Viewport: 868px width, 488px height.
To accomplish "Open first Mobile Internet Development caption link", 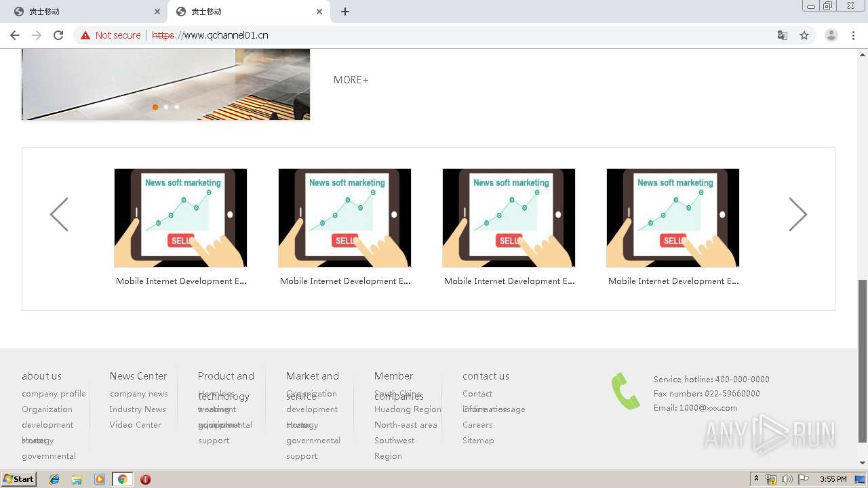I will 181,281.
